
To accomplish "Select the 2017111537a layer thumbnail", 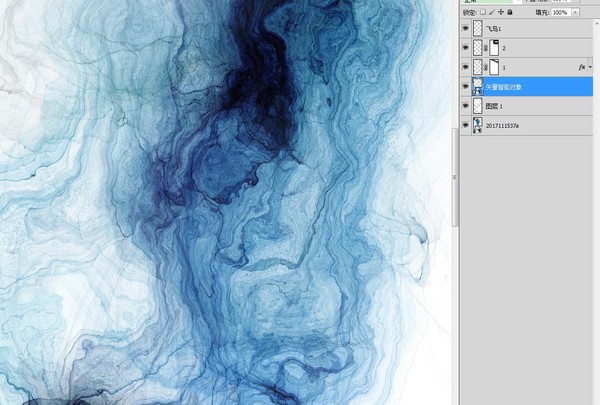I will (x=478, y=125).
